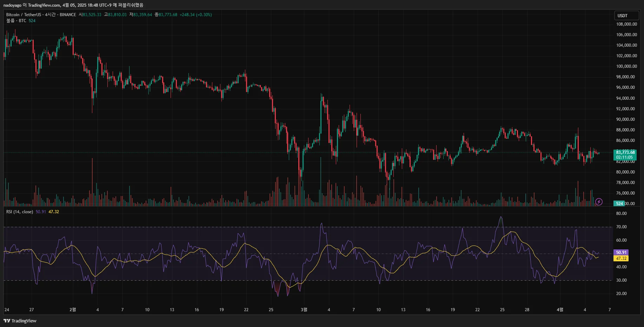This screenshot has height=327, width=644.
Task: Click the closing price 종83,773.68 value
Action: coord(166,15)
